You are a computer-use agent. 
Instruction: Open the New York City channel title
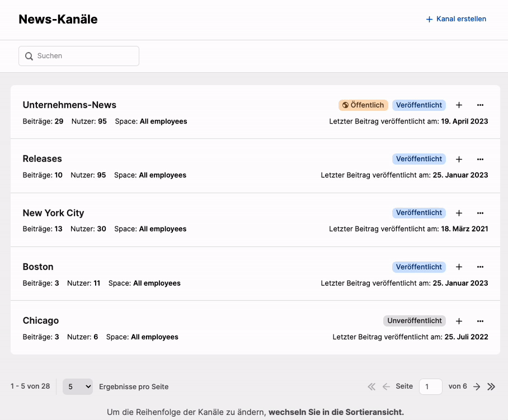(x=54, y=213)
